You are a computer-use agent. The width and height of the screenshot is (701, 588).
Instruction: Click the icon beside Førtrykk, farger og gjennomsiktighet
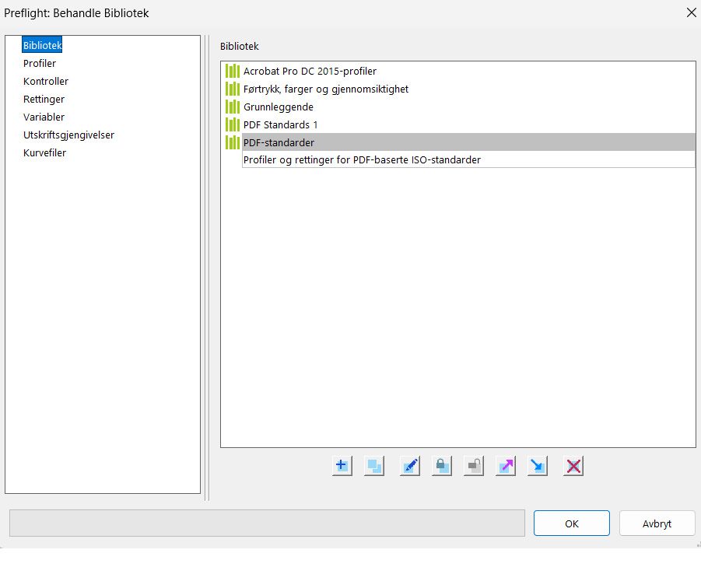pyautogui.click(x=233, y=89)
